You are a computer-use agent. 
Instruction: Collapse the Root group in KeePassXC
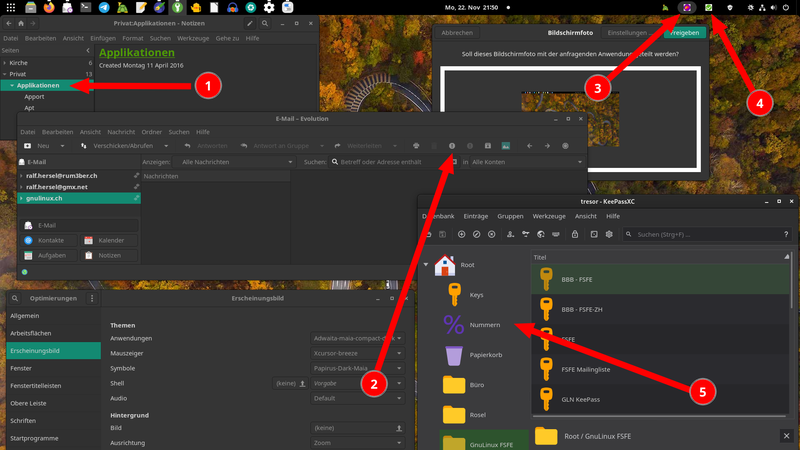(x=426, y=265)
